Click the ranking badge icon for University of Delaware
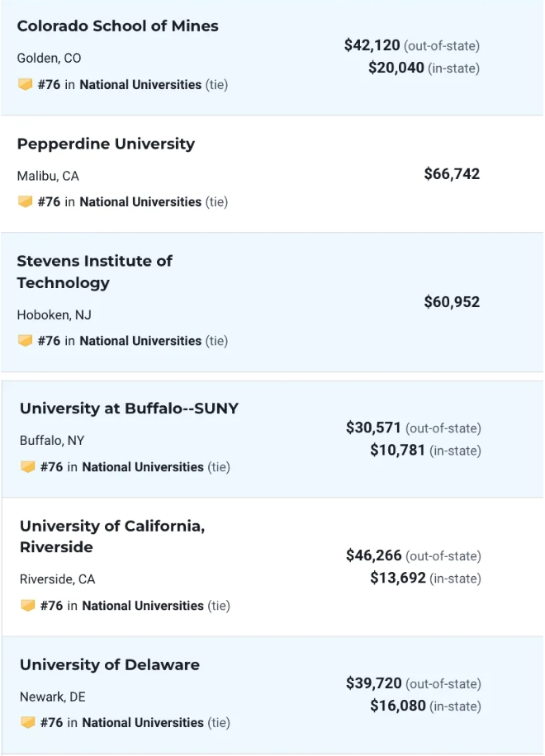This screenshot has width=545, height=756. (27, 722)
